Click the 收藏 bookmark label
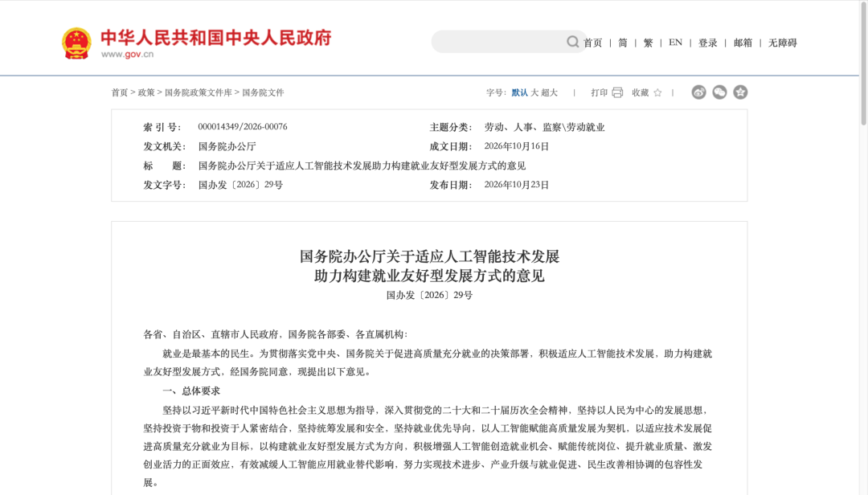 point(640,92)
